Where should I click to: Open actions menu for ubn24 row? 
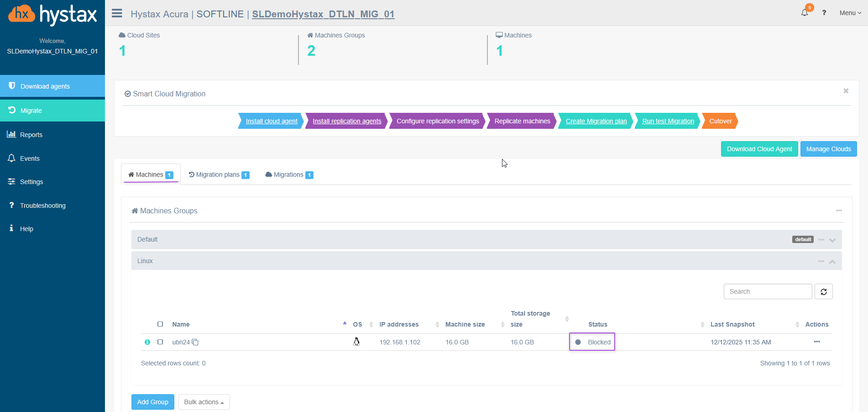click(816, 342)
